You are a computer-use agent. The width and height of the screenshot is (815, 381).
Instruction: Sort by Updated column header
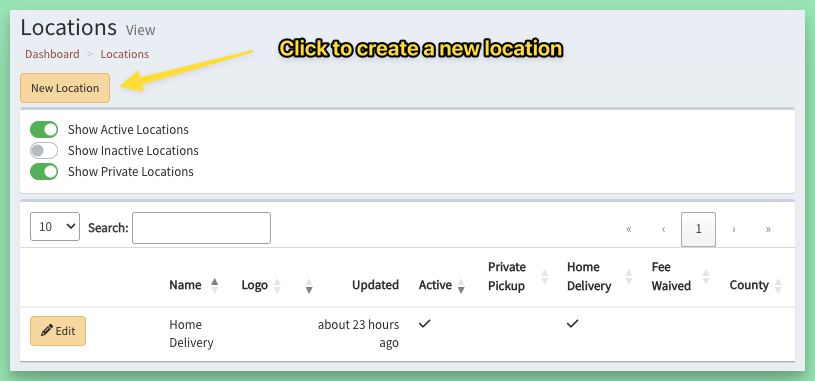point(375,285)
